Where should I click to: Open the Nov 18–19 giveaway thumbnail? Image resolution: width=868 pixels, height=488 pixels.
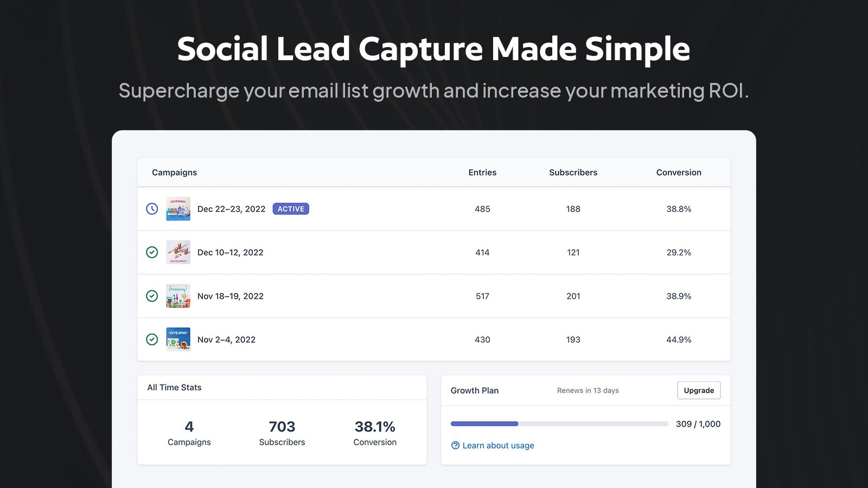coord(178,296)
